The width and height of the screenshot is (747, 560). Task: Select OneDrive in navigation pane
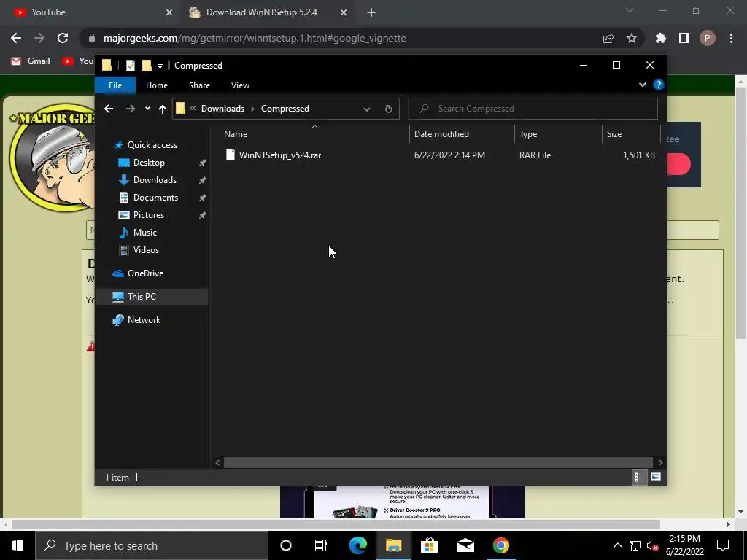pyautogui.click(x=145, y=273)
